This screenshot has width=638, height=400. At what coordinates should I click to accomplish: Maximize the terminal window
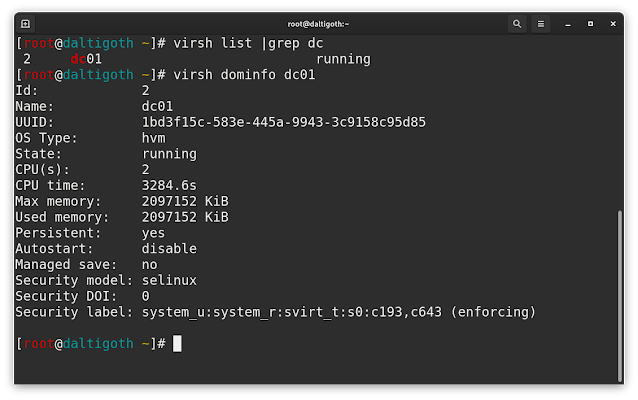[x=590, y=23]
